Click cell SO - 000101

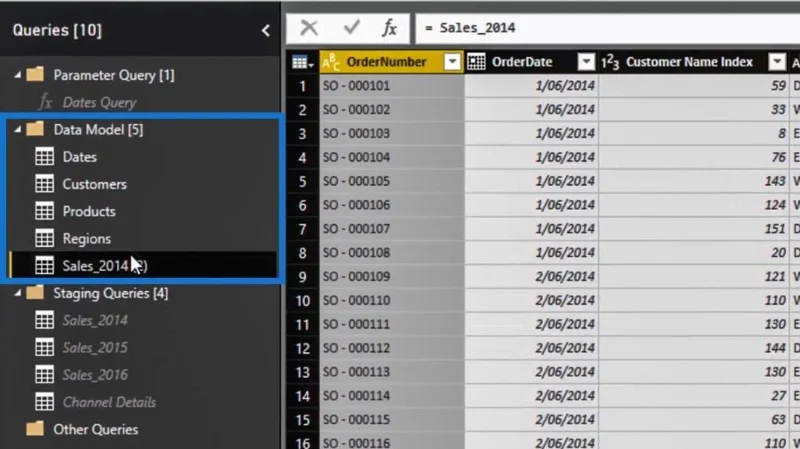click(x=392, y=86)
